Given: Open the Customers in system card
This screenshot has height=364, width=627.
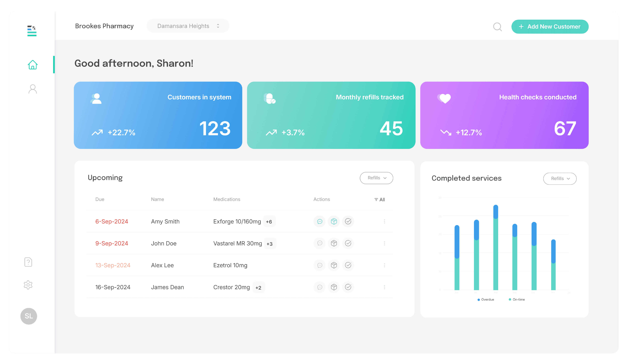Looking at the screenshot, I should click(158, 115).
